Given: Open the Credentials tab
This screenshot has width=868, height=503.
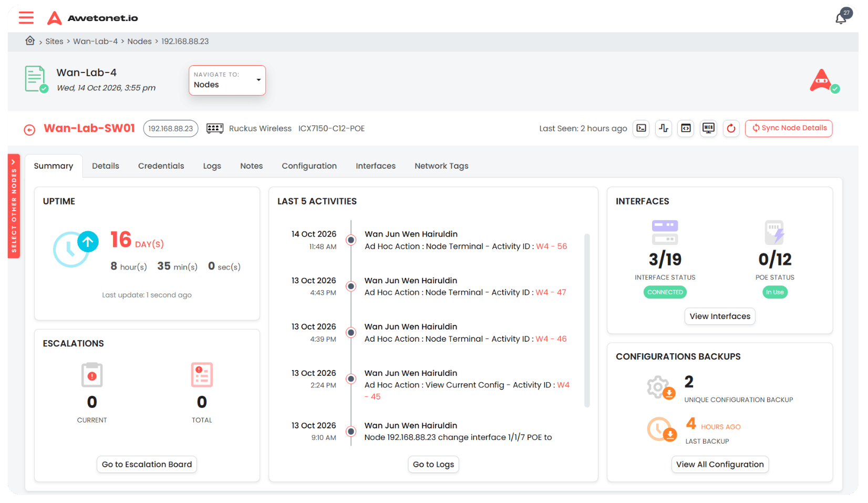Looking at the screenshot, I should click(161, 166).
